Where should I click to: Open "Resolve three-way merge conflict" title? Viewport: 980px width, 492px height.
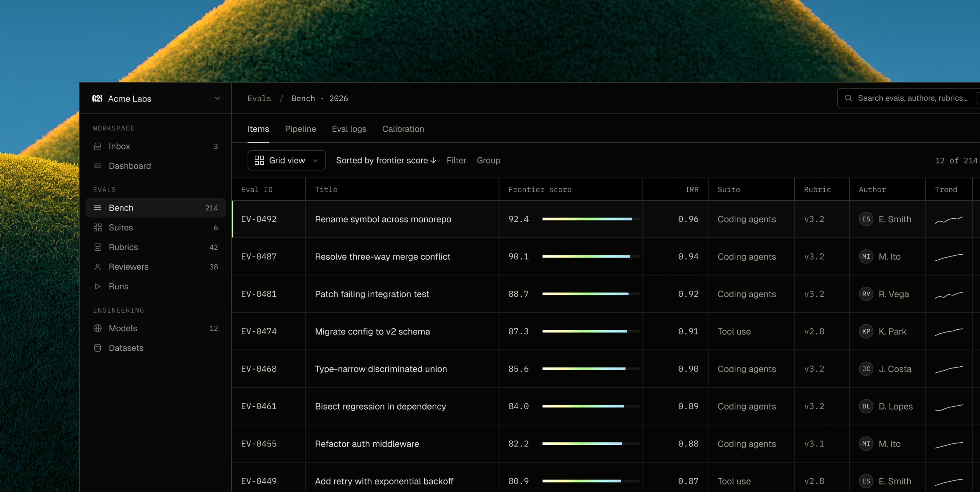[382, 257]
